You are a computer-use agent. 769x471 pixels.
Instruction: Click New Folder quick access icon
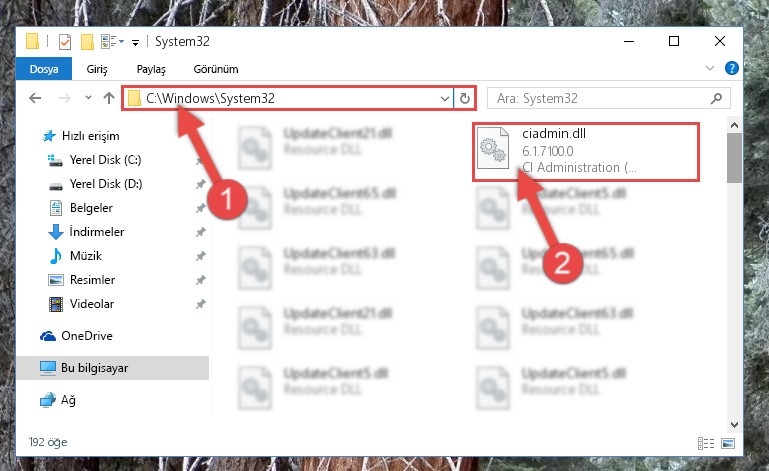pos(87,42)
